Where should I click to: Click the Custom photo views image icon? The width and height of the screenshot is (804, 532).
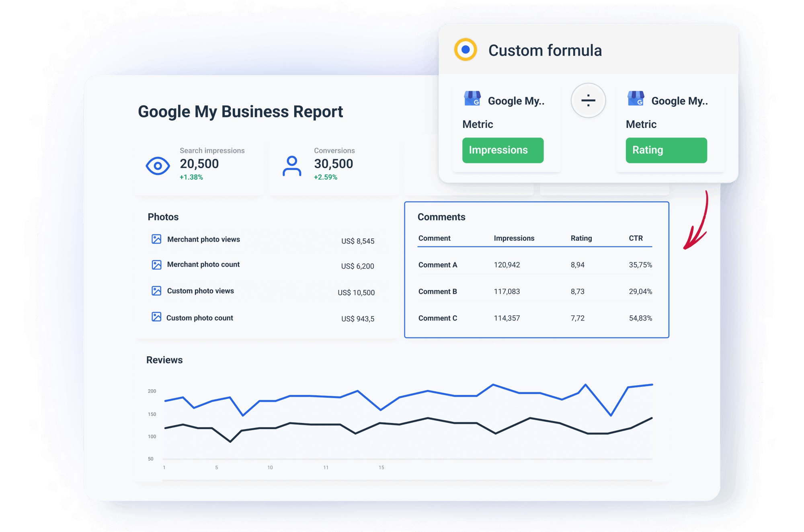point(157,290)
